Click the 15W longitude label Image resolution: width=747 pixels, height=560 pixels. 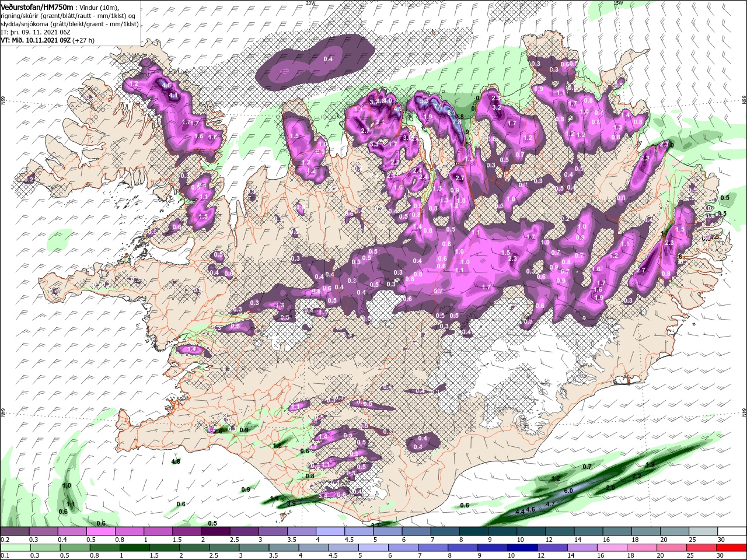619,2
